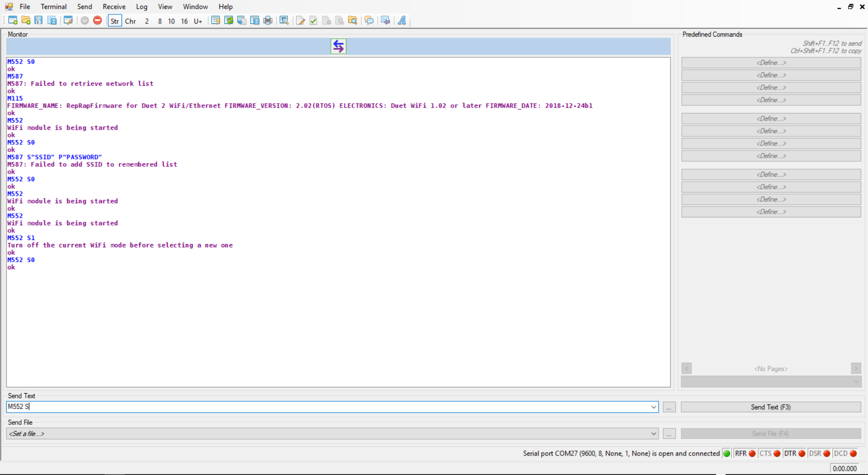Click the DSR signal indicator

[820, 453]
